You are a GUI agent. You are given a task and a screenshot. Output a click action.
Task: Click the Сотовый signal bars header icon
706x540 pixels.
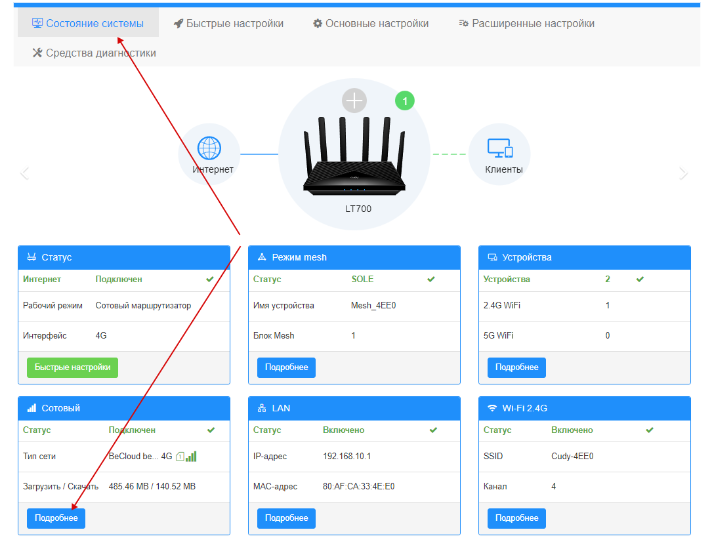point(31,408)
